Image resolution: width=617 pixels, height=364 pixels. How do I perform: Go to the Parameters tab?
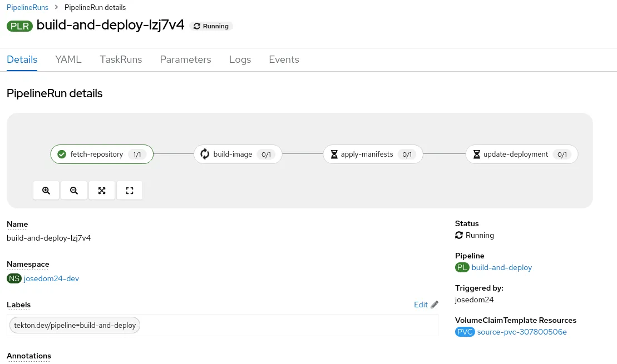[x=185, y=59]
